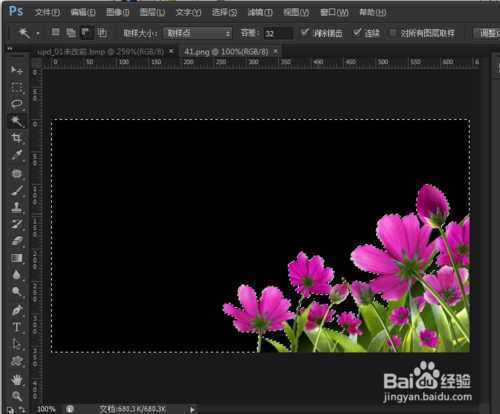Select the Pen tool
The width and height of the screenshot is (500, 414).
pos(17,310)
